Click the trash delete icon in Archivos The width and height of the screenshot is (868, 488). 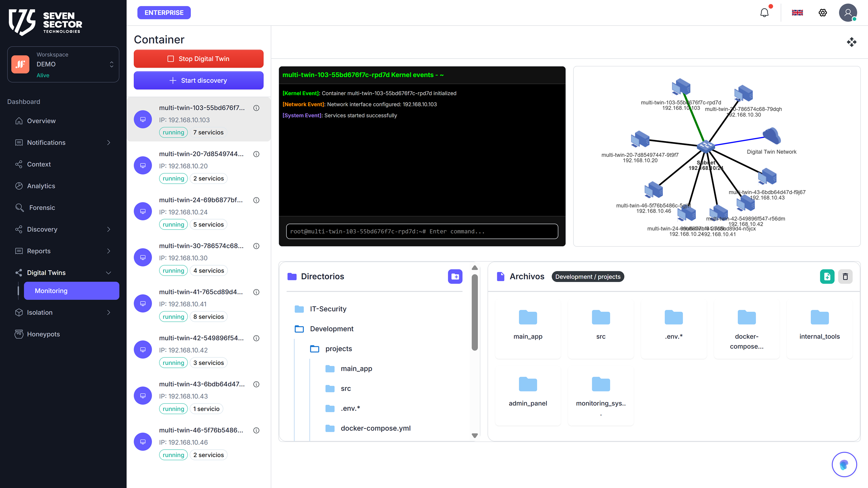click(845, 277)
